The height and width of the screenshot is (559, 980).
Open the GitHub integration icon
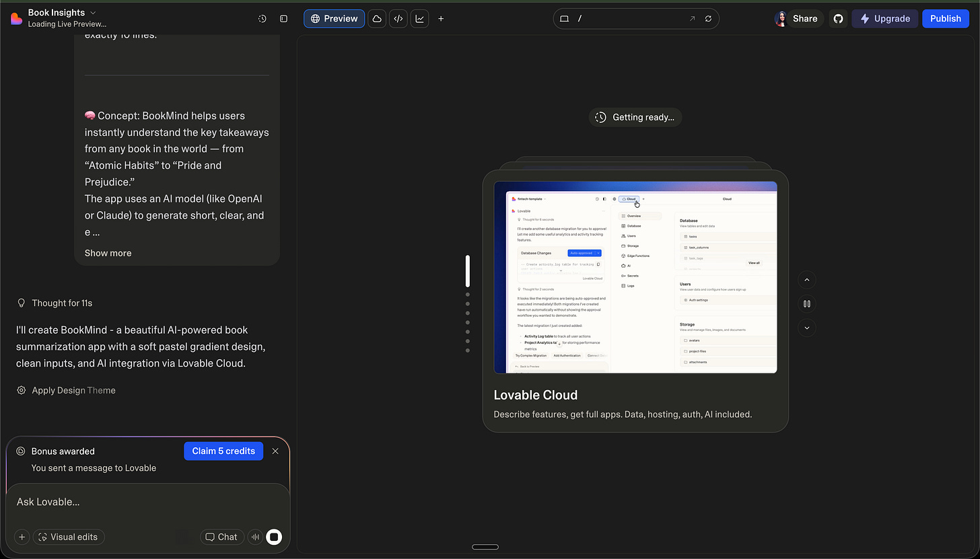[x=838, y=19]
